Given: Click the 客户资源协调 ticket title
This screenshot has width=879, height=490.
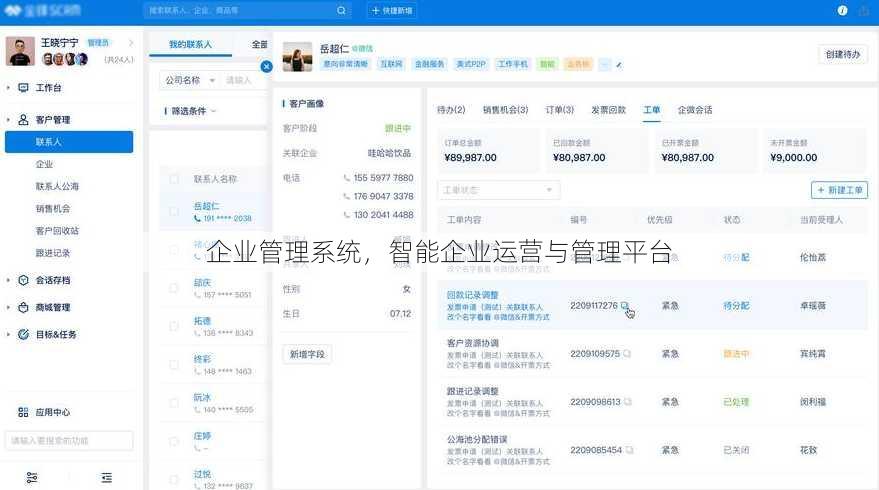Looking at the screenshot, I should 472,343.
